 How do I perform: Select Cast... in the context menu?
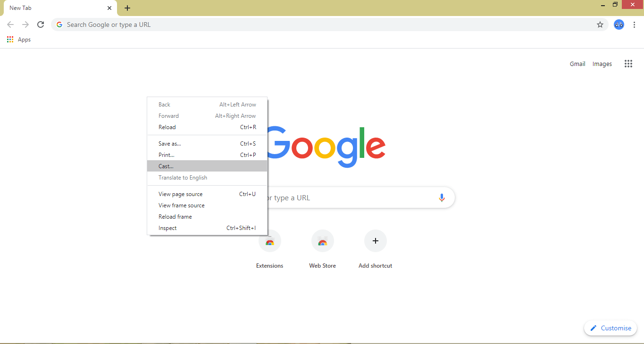(x=207, y=166)
